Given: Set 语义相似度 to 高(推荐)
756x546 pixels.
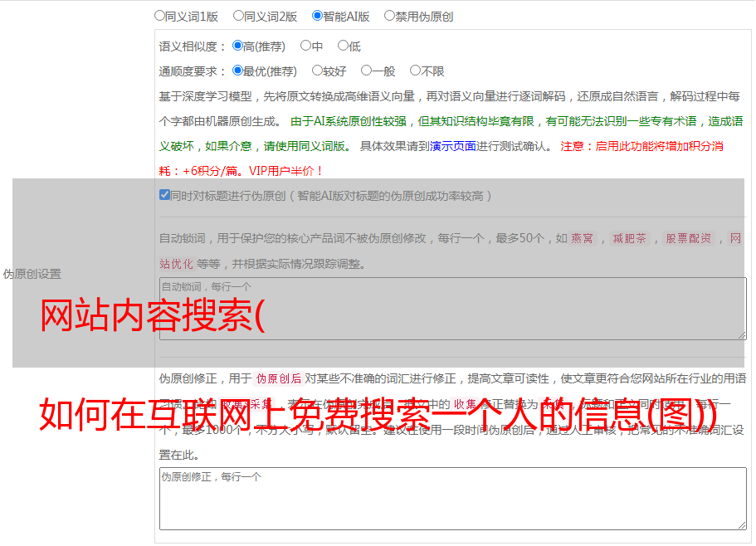Looking at the screenshot, I should [237, 46].
